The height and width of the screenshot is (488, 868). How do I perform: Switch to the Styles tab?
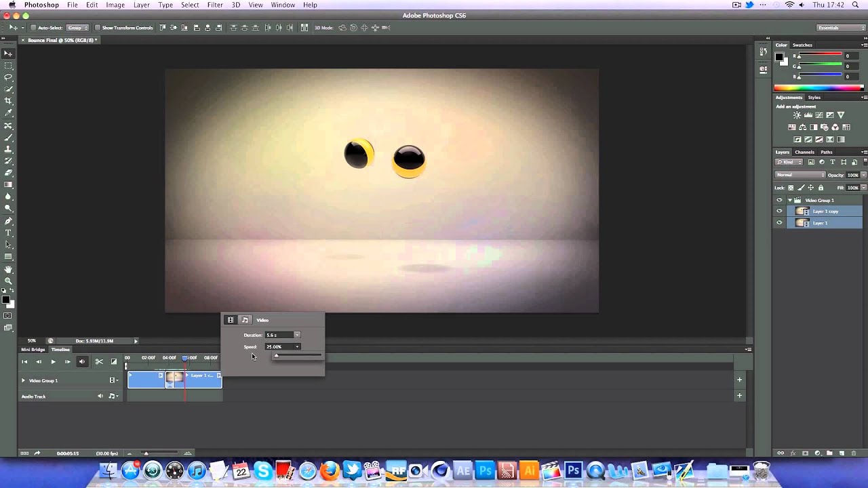point(814,97)
